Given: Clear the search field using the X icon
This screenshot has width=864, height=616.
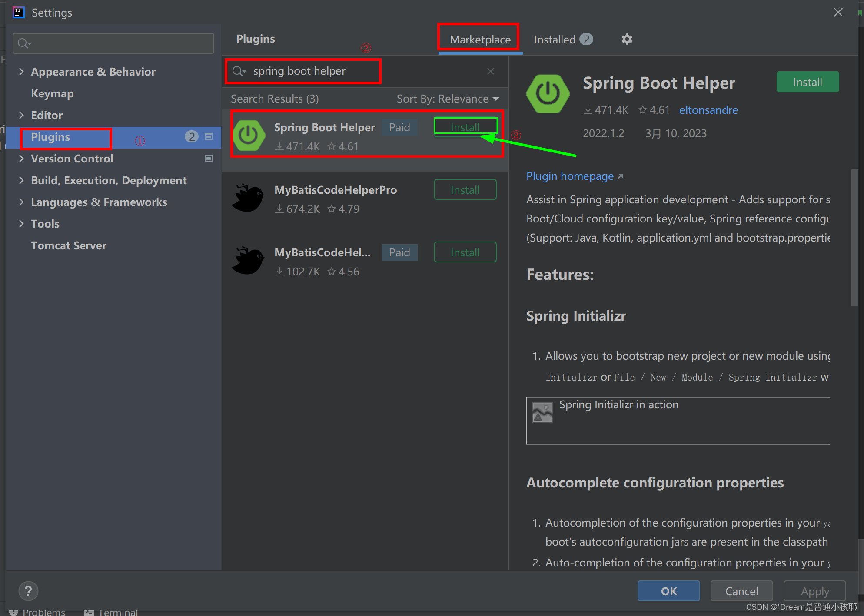Looking at the screenshot, I should pos(491,71).
